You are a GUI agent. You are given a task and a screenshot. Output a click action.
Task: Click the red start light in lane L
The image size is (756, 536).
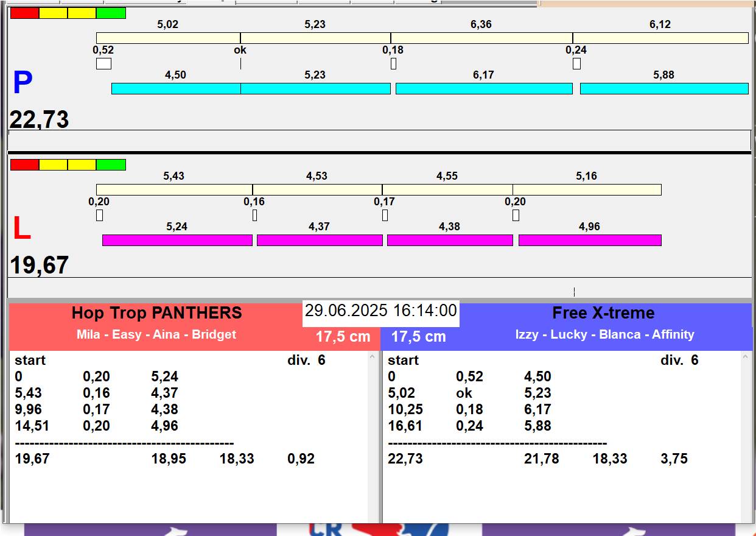click(24, 165)
